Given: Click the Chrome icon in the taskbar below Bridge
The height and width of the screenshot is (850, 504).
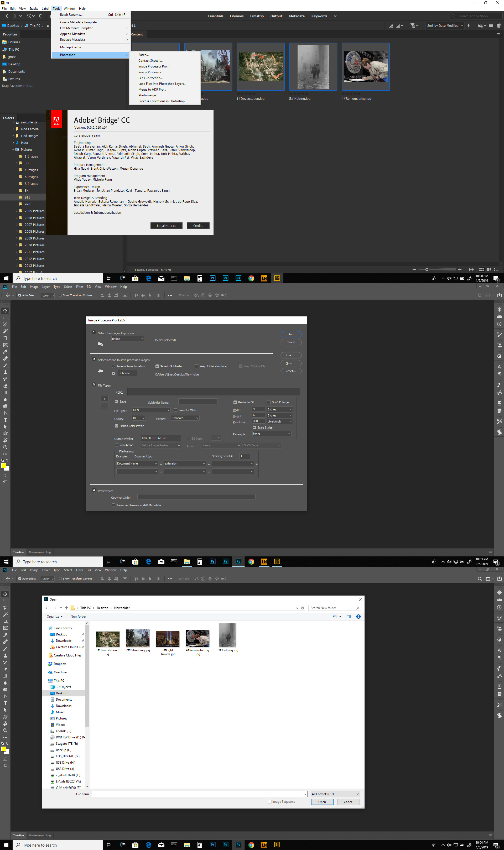Looking at the screenshot, I should coord(251,278).
